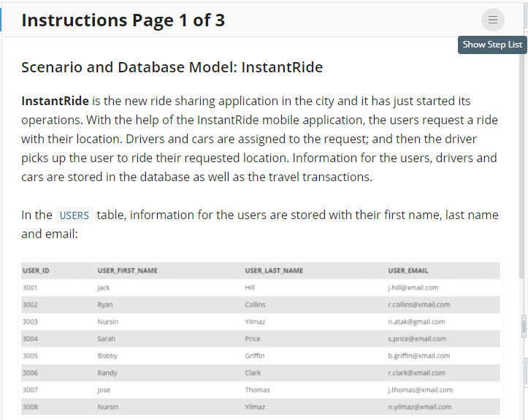This screenshot has width=528, height=420.
Task: Click first name Randy cell
Action: click(107, 373)
